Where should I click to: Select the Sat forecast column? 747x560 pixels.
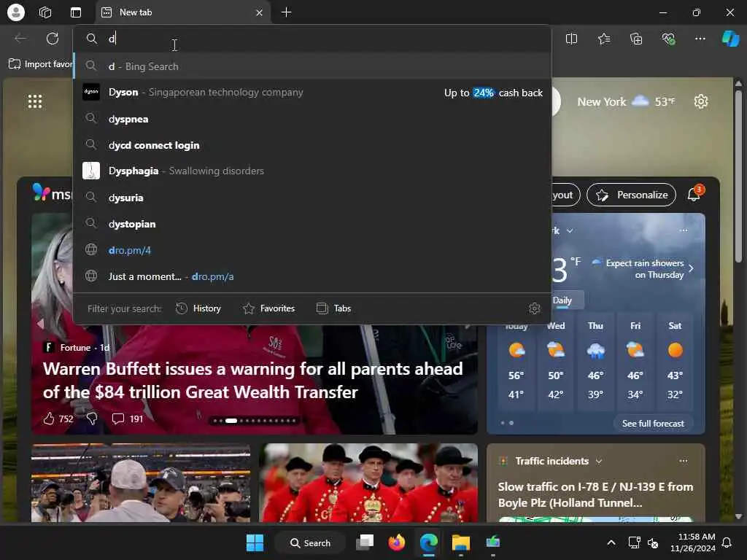tap(675, 362)
